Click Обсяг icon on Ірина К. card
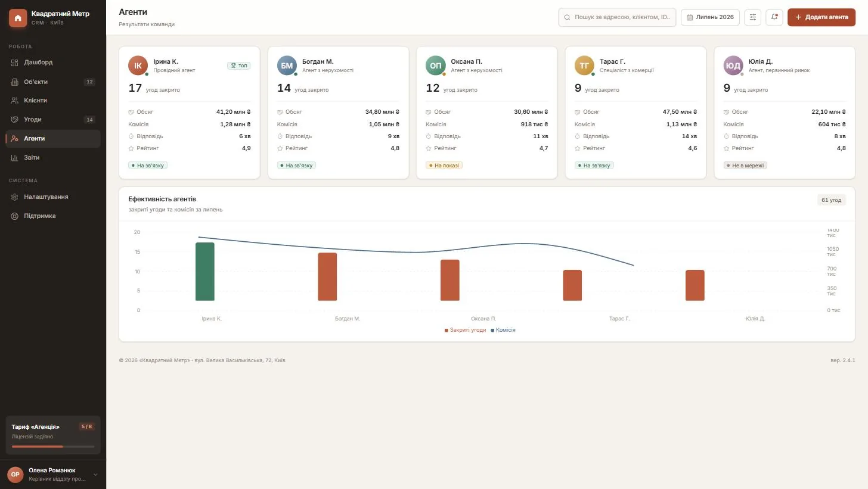This screenshot has width=868, height=489. (x=131, y=112)
